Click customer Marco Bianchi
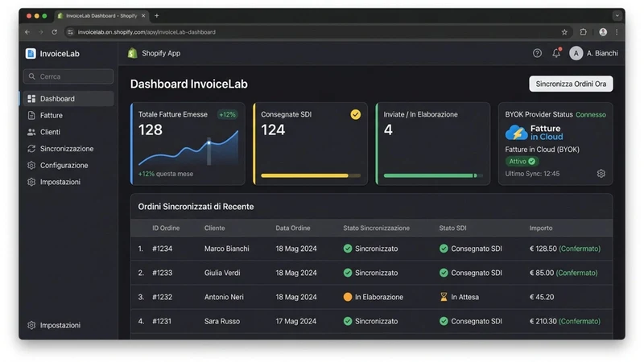Image resolution: width=644 pixels, height=362 pixels. tap(227, 249)
